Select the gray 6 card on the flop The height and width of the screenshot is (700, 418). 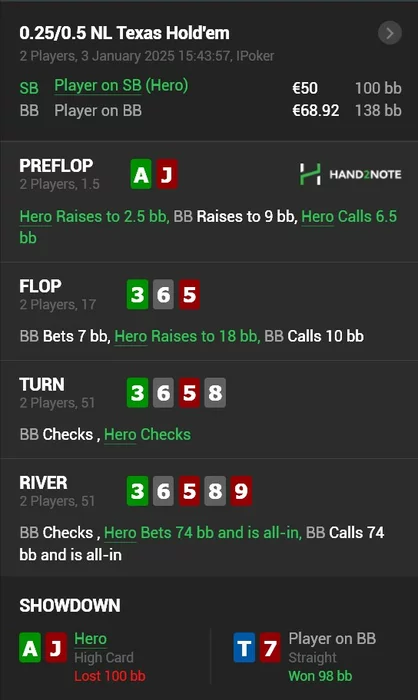(163, 295)
